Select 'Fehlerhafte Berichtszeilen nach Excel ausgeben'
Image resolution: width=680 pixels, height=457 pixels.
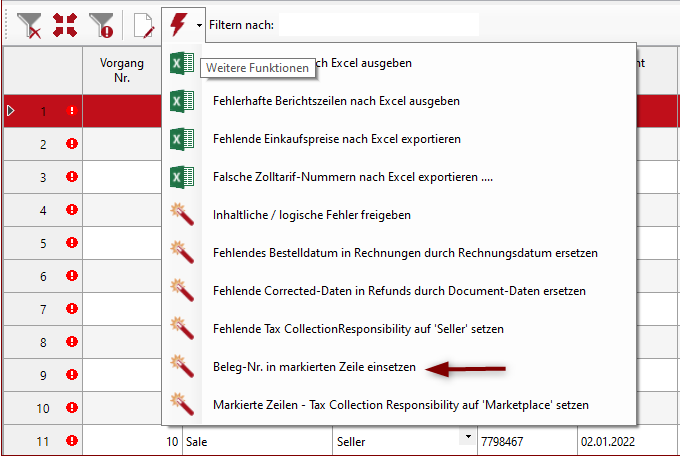tap(335, 101)
